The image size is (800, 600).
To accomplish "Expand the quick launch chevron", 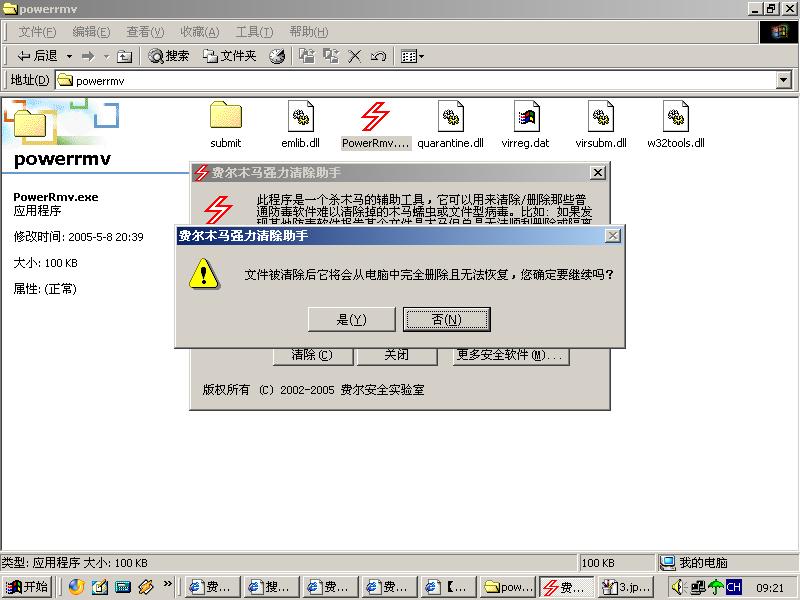I will (x=167, y=584).
